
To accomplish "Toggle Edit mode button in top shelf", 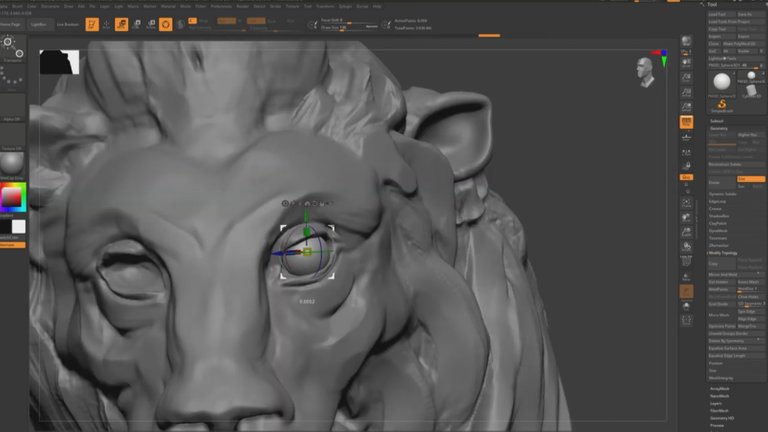I will click(92, 24).
